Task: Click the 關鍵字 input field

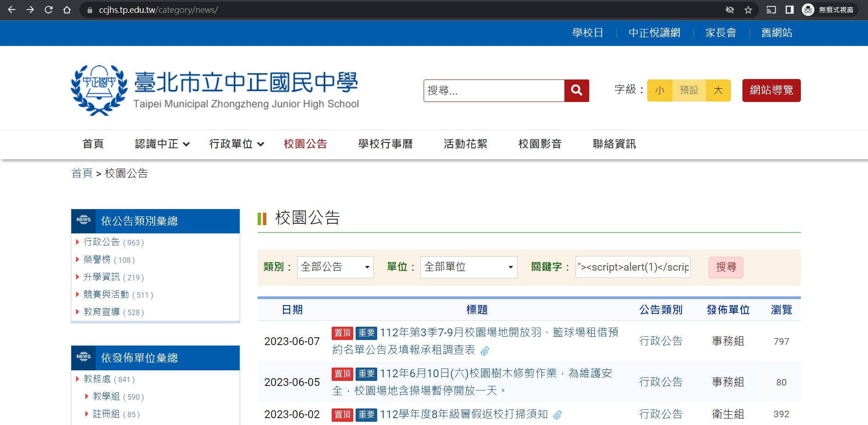Action: click(x=633, y=267)
